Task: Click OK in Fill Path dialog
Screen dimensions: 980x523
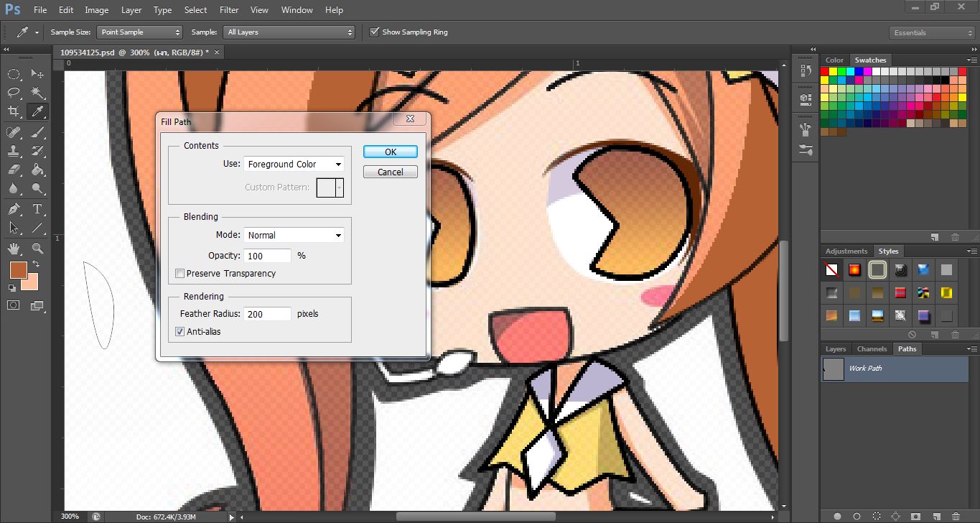Action: [x=391, y=152]
